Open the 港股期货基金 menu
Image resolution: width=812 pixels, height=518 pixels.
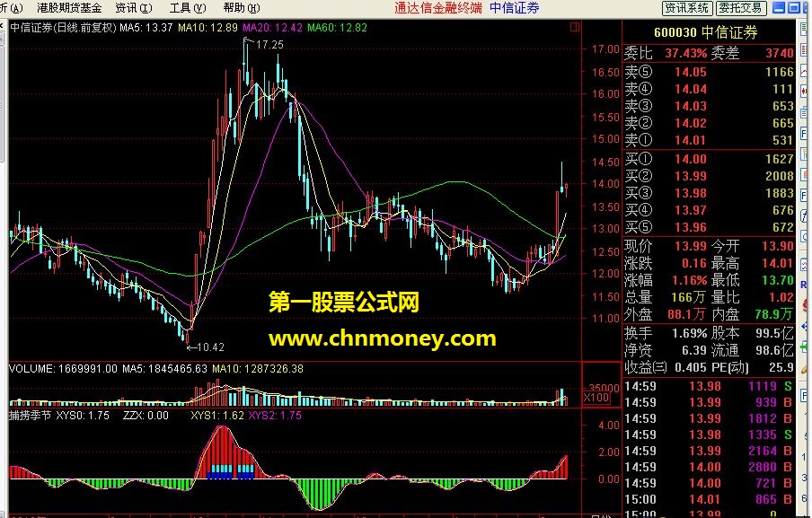(x=69, y=8)
